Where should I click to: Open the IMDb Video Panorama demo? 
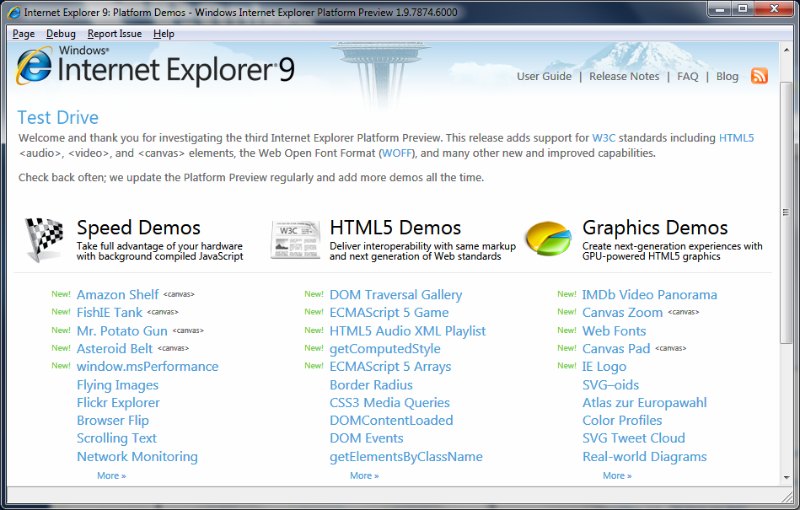[x=649, y=295]
